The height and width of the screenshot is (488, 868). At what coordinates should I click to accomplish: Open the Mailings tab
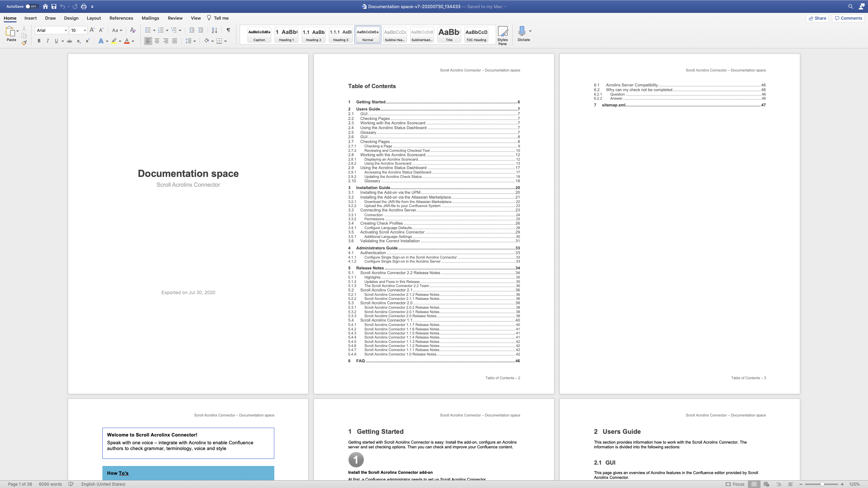point(150,18)
